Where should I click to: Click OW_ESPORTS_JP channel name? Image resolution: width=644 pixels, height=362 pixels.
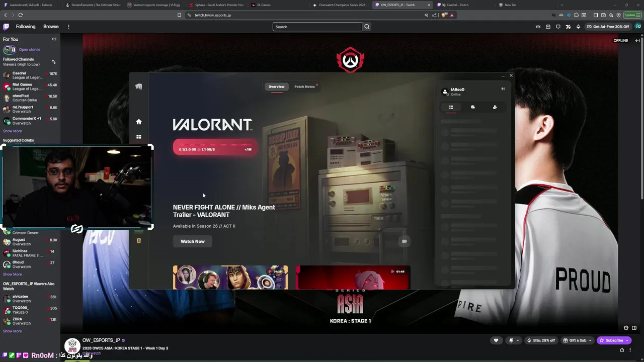(101, 340)
